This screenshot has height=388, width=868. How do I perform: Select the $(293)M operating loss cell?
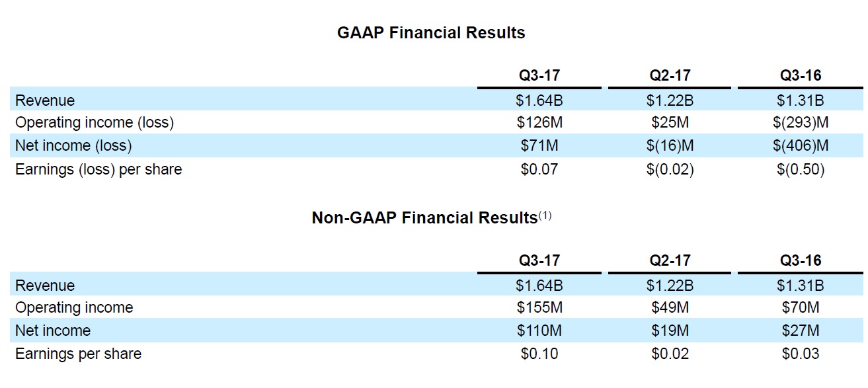tap(800, 123)
